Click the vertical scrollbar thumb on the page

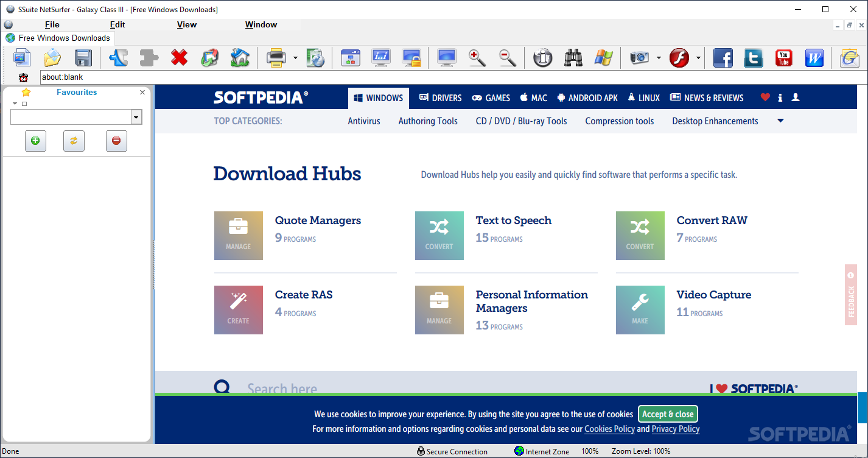pyautogui.click(x=863, y=407)
